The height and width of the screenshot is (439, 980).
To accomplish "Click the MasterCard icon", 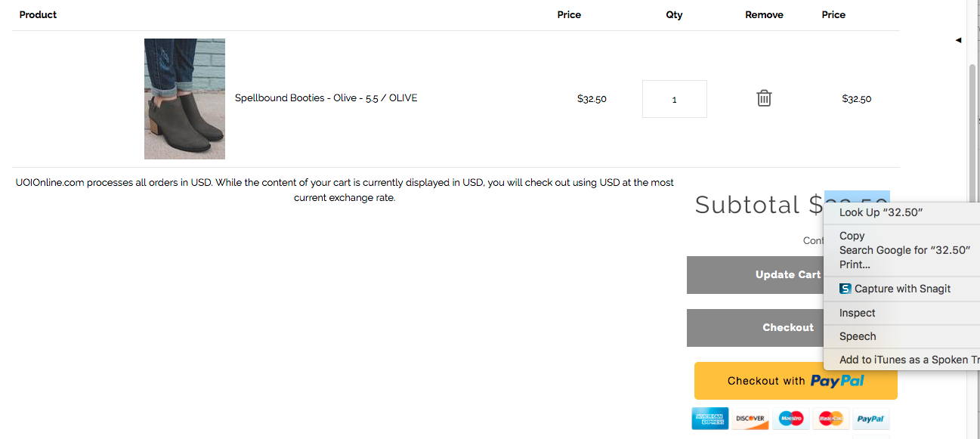I will click(x=830, y=419).
